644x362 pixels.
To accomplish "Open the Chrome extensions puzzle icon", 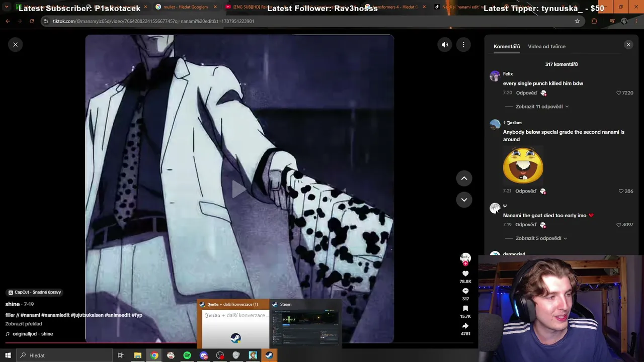I will 594,21.
